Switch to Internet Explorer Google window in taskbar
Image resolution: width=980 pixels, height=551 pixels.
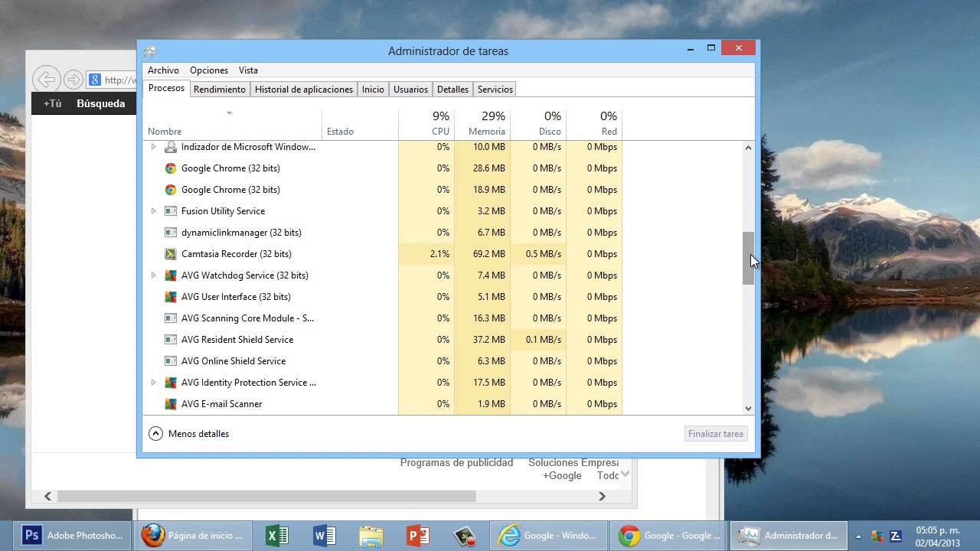[549, 536]
